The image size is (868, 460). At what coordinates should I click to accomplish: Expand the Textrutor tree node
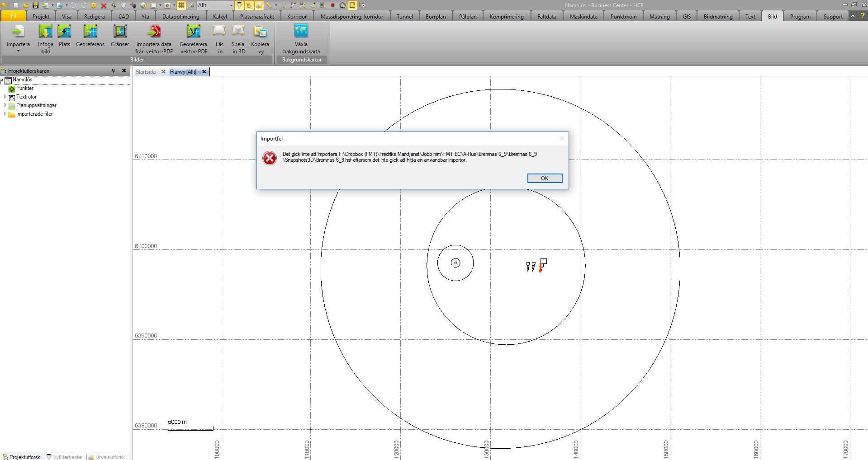[x=5, y=97]
